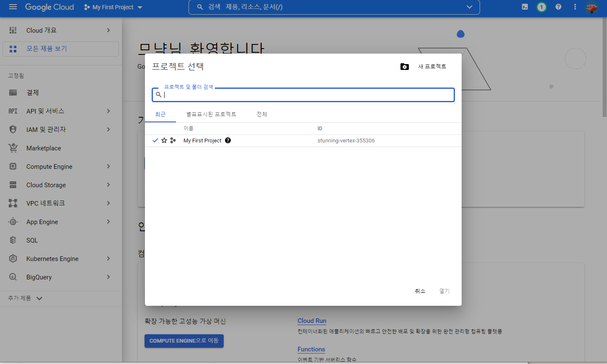Click the top search bar field
The width and height of the screenshot is (607, 364).
click(334, 7)
